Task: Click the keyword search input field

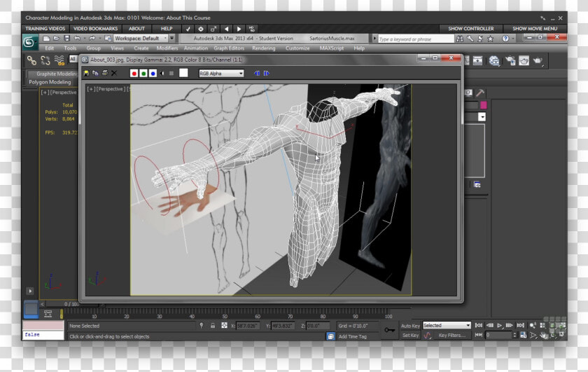Action: (416, 39)
